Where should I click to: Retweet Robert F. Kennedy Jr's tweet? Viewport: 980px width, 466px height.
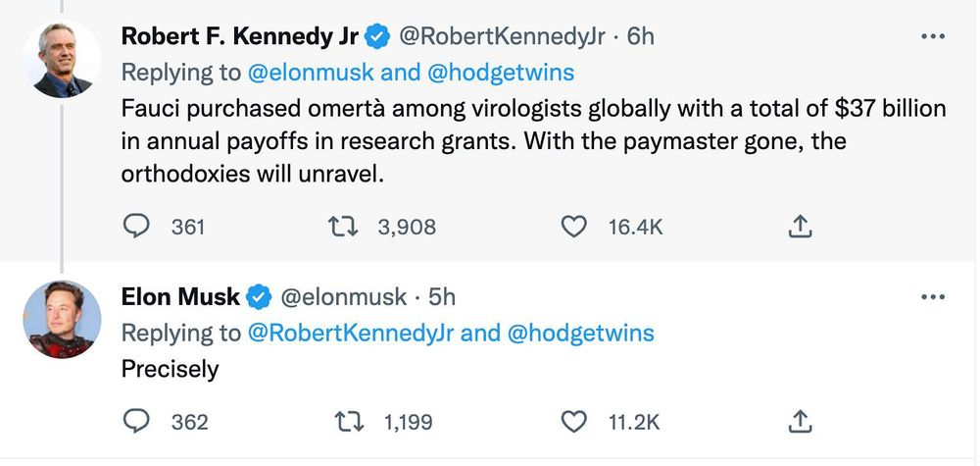tap(343, 227)
